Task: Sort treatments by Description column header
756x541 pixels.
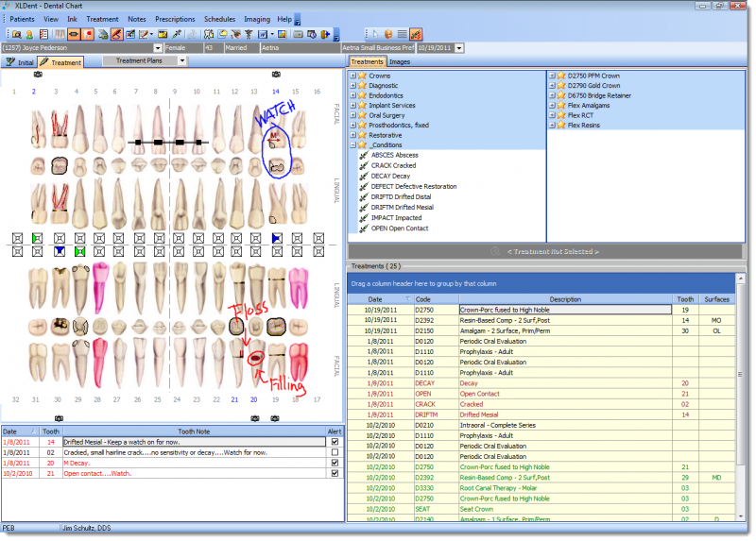Action: pos(565,298)
